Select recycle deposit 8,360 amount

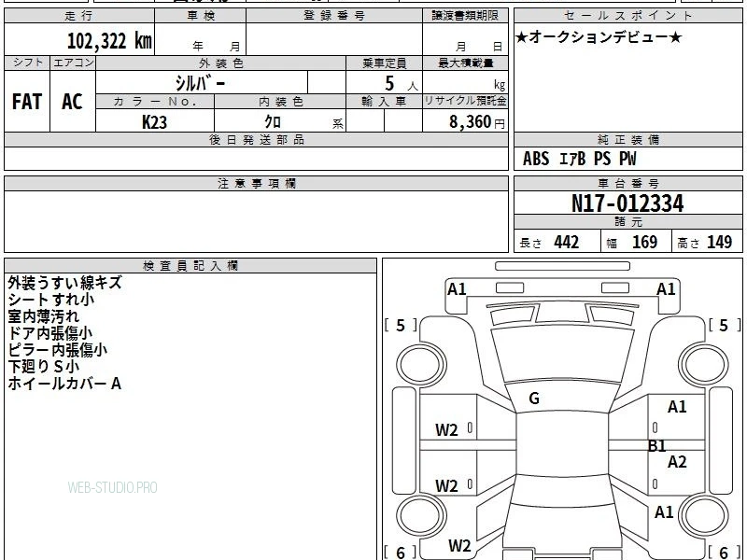point(470,122)
